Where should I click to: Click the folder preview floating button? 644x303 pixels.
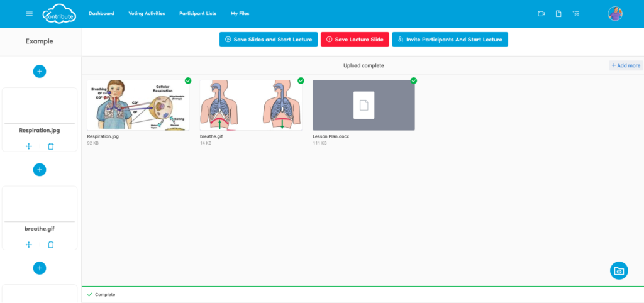[x=619, y=270]
